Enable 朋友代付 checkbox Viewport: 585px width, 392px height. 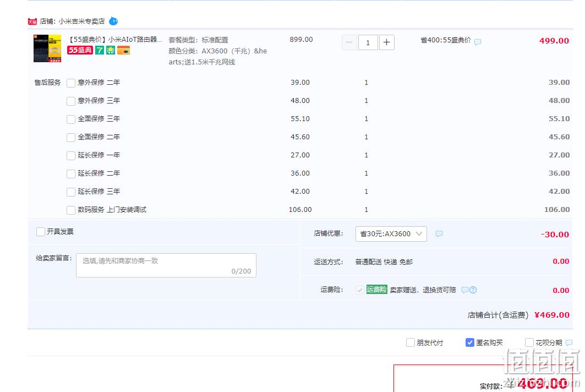pos(411,342)
